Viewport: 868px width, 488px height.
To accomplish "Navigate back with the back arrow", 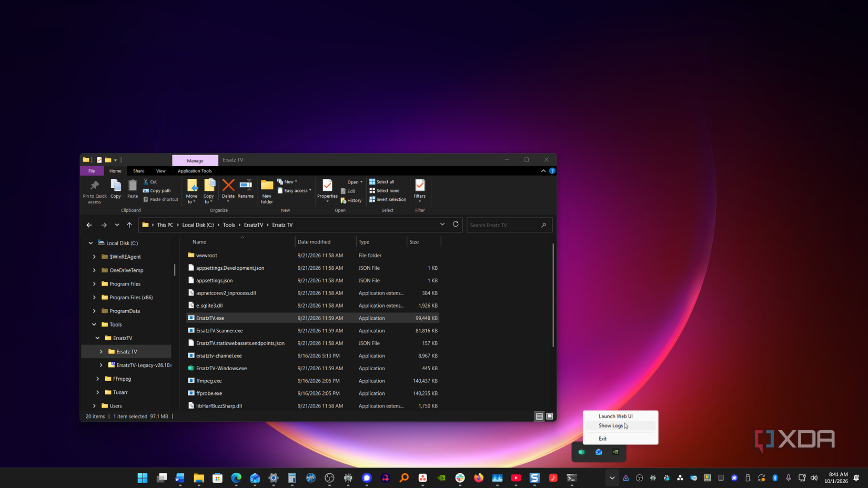I will coord(89,225).
